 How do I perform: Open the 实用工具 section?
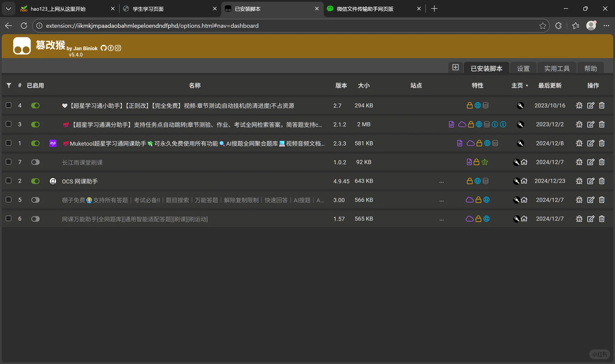[556, 68]
